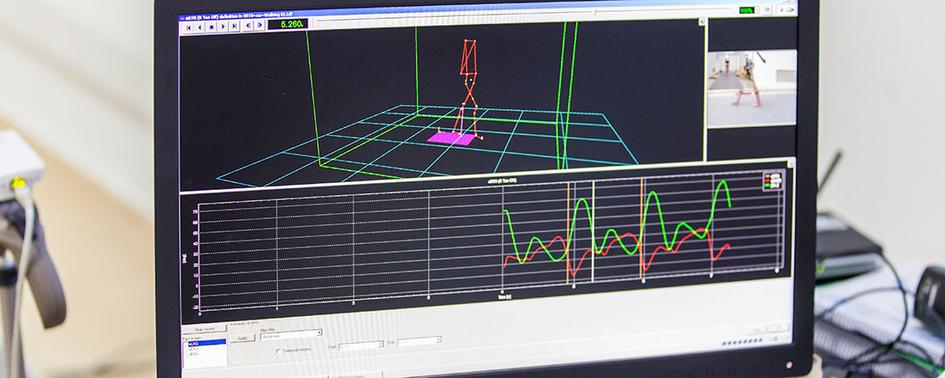Stop the motion playback
This screenshot has height=378, width=945.
211,27
